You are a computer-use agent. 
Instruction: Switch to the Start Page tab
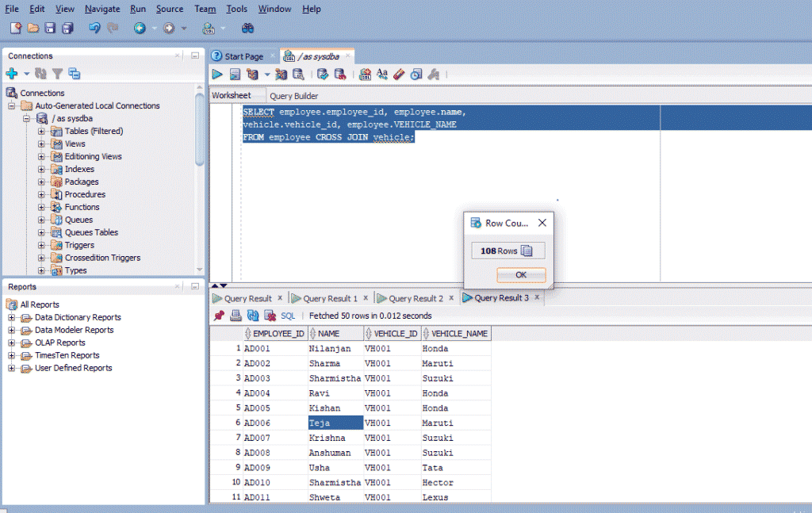[x=243, y=56]
